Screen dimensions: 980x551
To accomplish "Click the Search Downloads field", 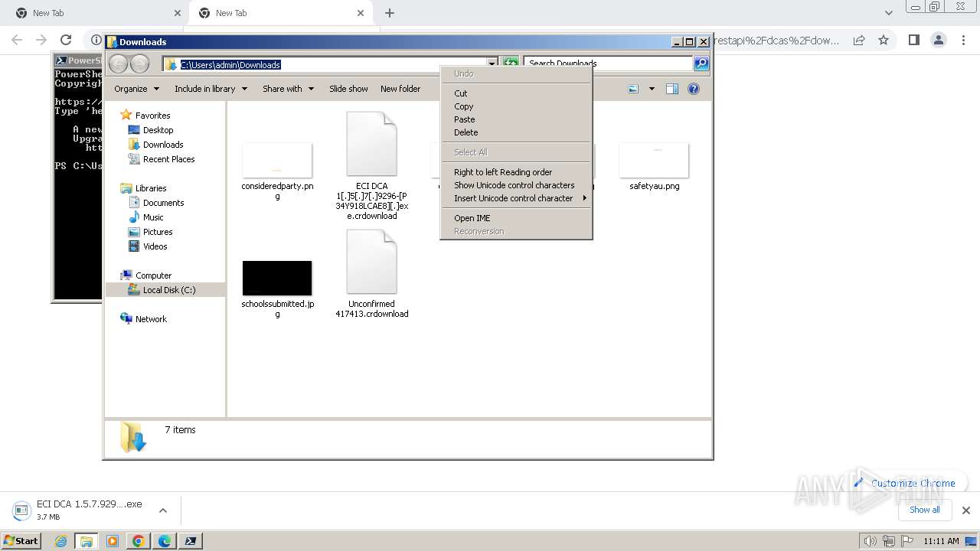I will click(608, 64).
